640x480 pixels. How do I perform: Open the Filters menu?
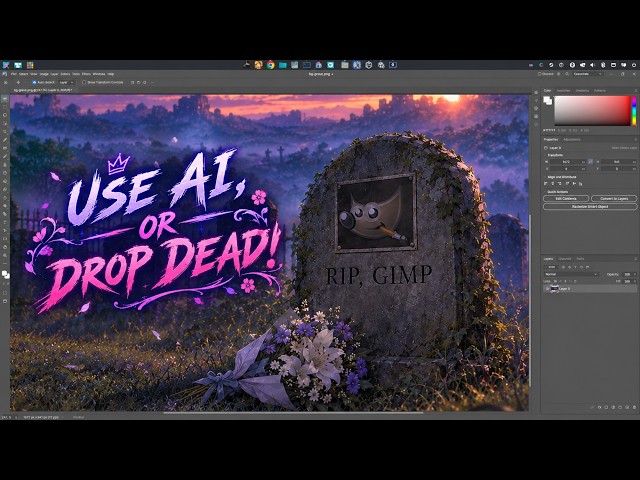[x=86, y=74]
